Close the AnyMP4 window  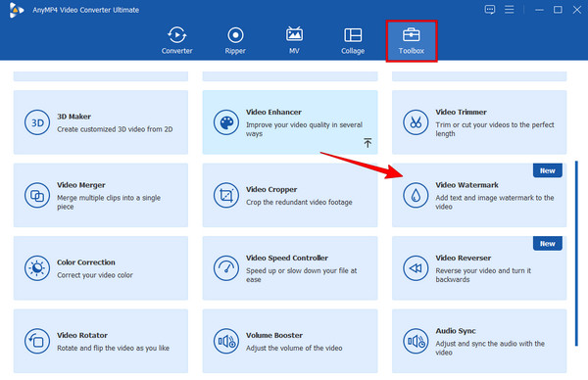click(x=577, y=10)
